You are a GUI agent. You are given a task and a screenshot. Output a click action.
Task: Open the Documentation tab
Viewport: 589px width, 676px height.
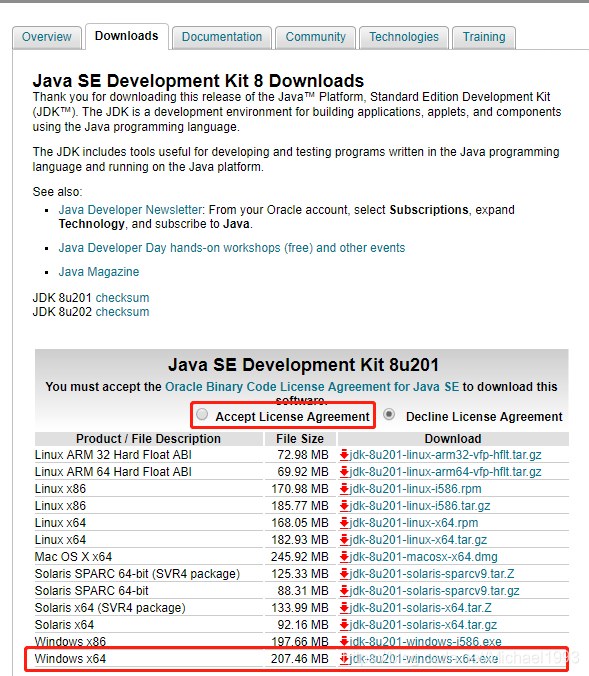pos(222,37)
